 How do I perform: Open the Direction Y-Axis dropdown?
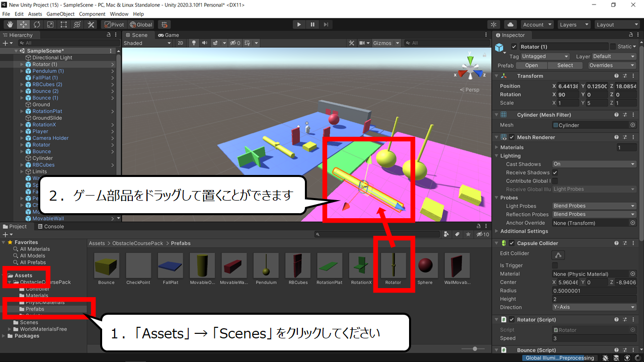(594, 307)
